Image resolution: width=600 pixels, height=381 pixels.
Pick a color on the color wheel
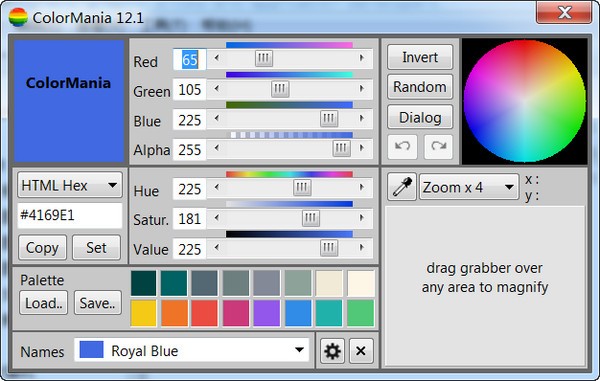pos(524,101)
